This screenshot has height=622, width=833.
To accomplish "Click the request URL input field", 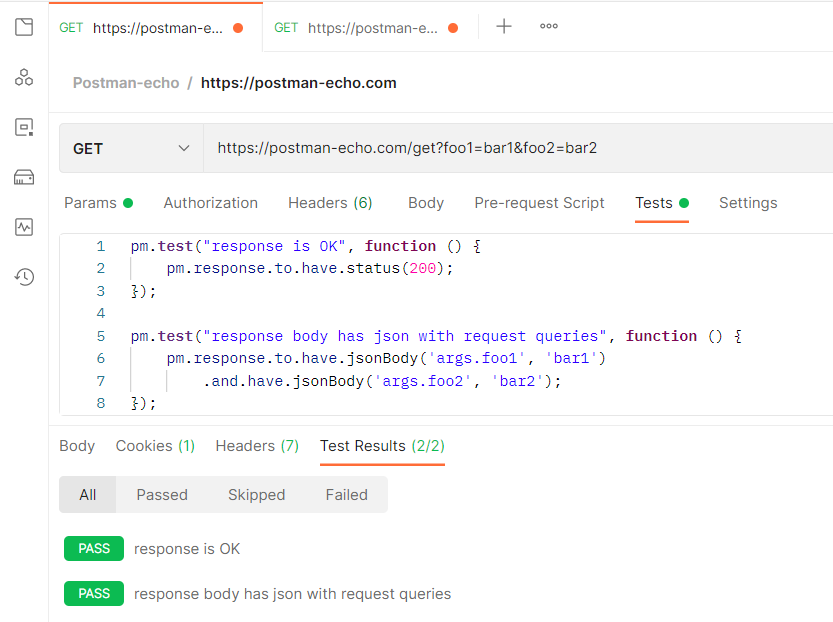I will 518,148.
